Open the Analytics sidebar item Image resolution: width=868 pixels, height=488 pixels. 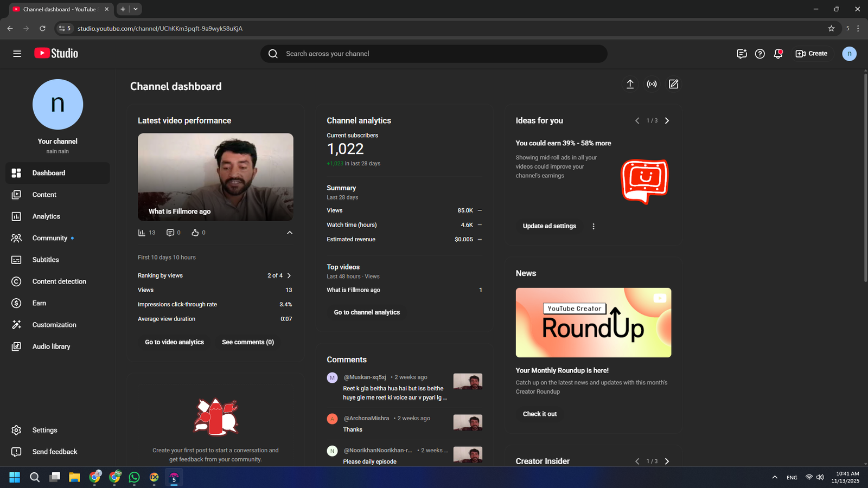click(46, 216)
